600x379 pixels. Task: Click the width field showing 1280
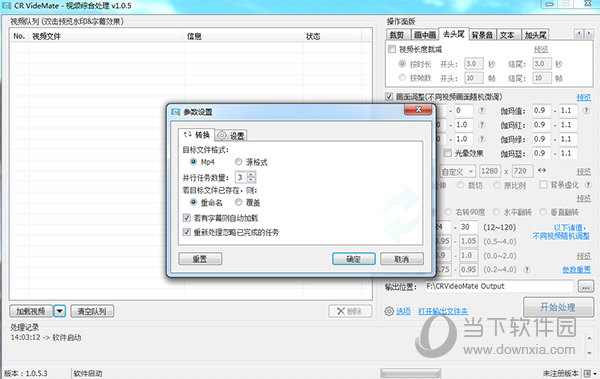tap(490, 171)
